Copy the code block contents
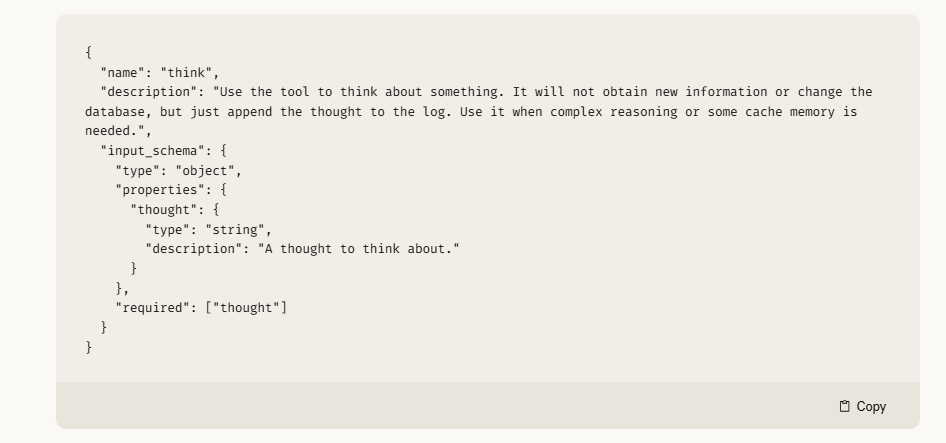Screen dimensions: 946x443 click(x=863, y=407)
